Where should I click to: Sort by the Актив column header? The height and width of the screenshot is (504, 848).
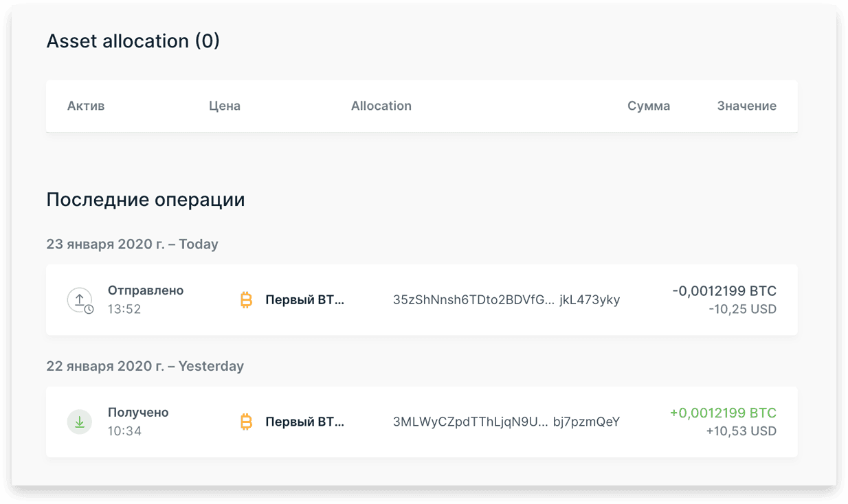point(86,106)
